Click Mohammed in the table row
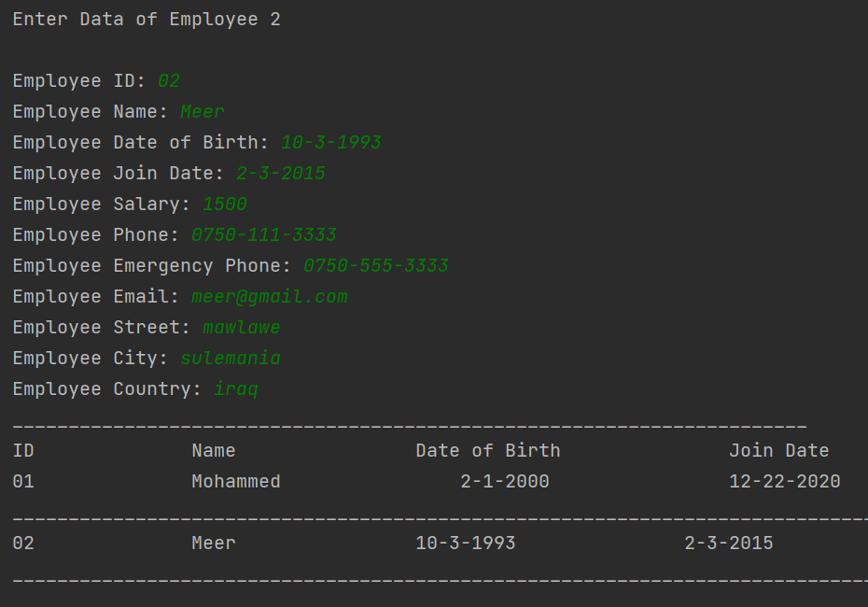This screenshot has height=607, width=868. 236,482
